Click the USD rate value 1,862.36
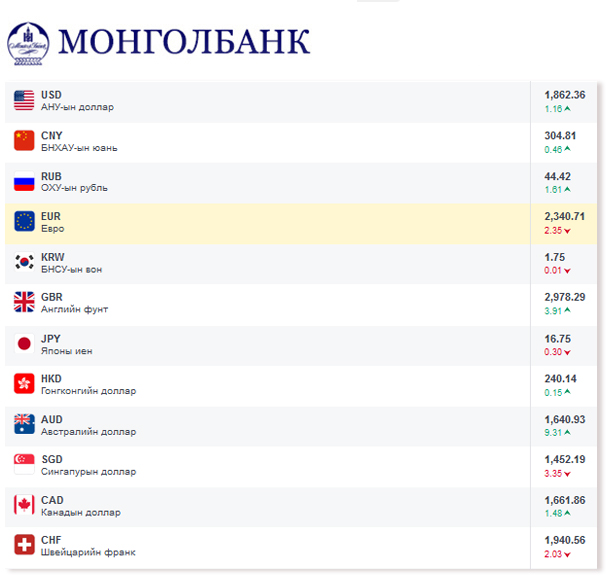This screenshot has height=585, width=610. click(x=565, y=95)
